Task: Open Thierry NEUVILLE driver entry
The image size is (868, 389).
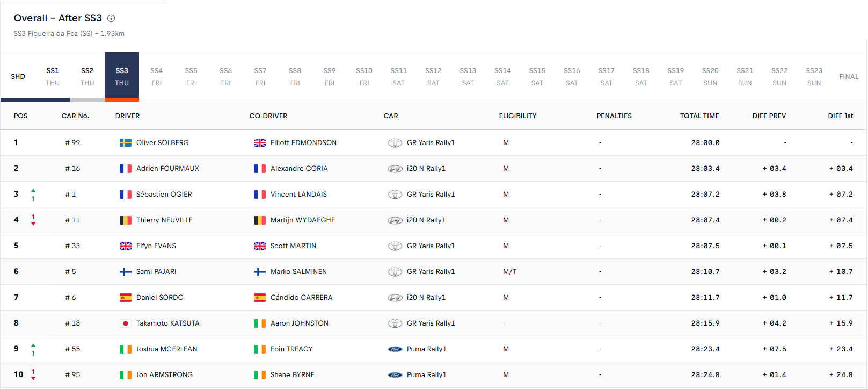Action: coord(164,220)
